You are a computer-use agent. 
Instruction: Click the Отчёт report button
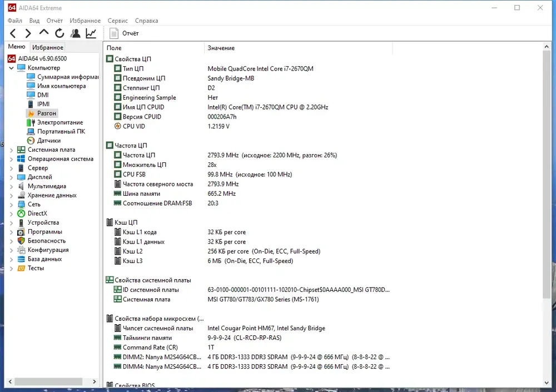[x=124, y=33]
